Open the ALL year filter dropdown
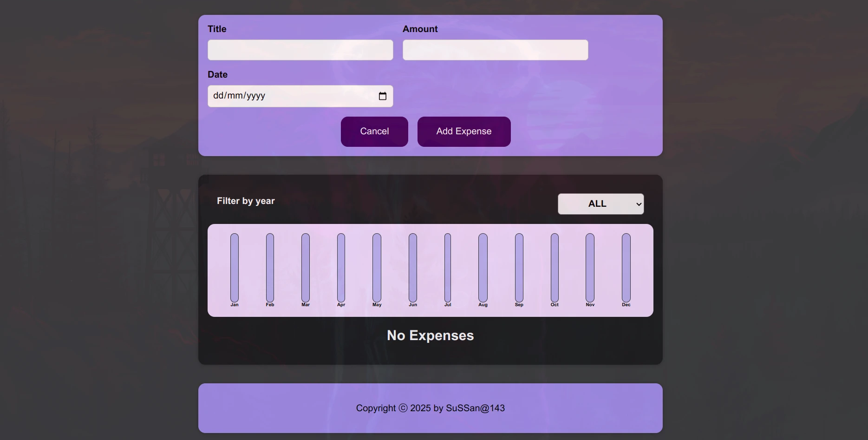 tap(601, 204)
